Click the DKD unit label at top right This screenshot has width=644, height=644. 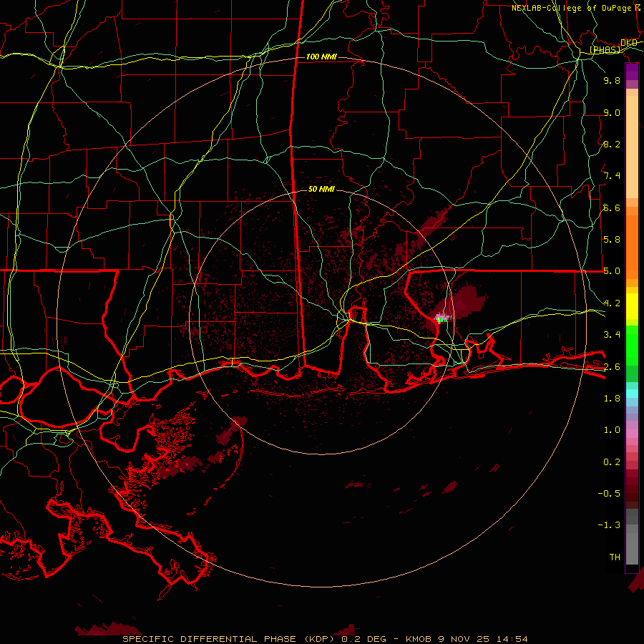click(x=629, y=42)
